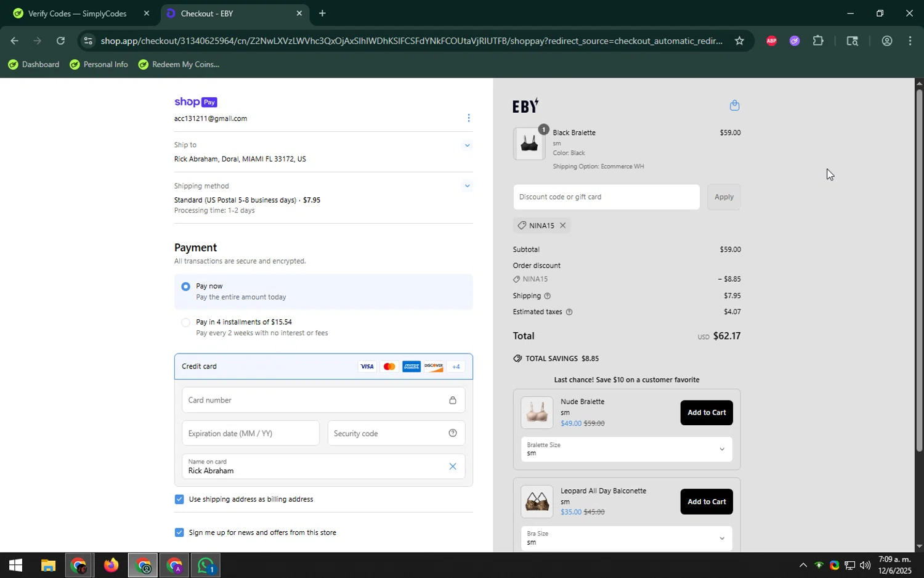Viewport: 924px width, 578px height.
Task: Expand the Ship to address section
Action: click(x=467, y=145)
